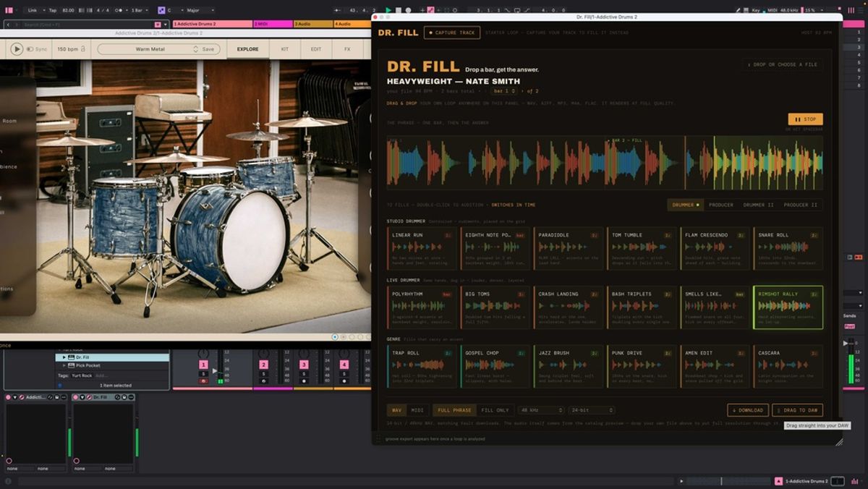Fold the Dr. Fill device with its triangle

(81, 397)
